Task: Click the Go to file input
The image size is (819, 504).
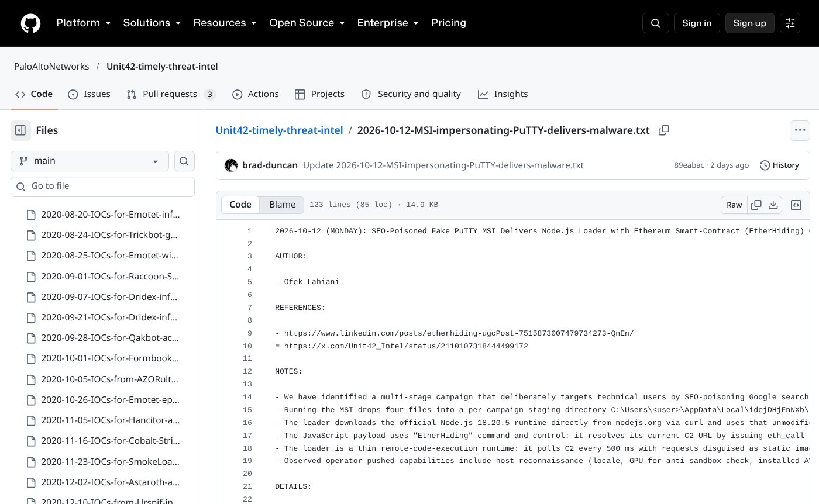Action: 102,187
